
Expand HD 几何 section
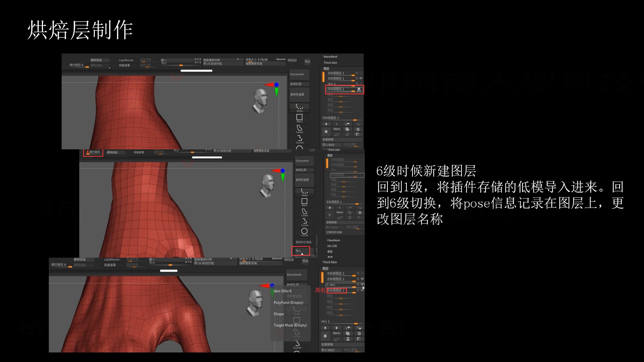(x=332, y=246)
